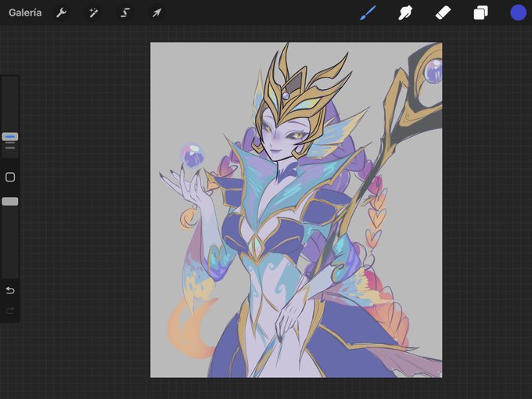Open the blue active color picker
Viewport: 532px width, 399px height.
(x=518, y=13)
